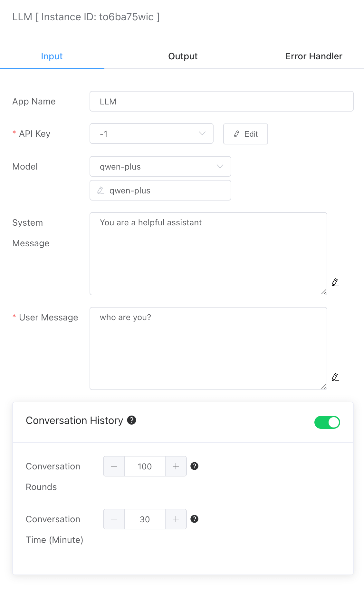Click the edit pencil beside User Message

click(x=335, y=377)
